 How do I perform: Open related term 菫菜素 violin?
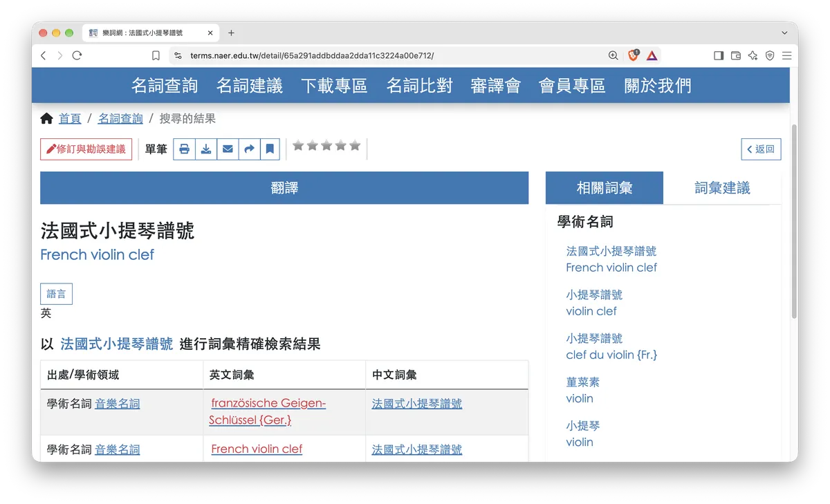583,390
